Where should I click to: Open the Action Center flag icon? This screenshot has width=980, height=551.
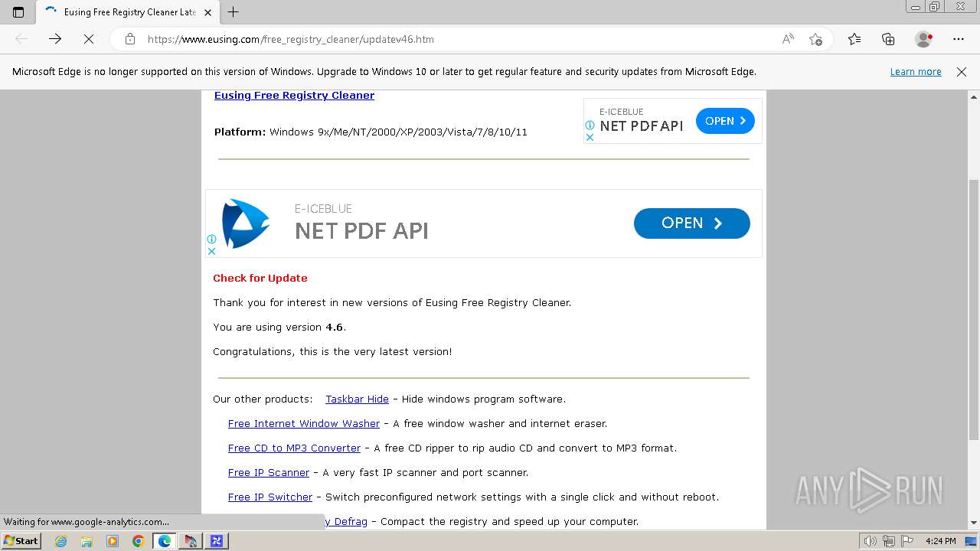[x=906, y=541]
